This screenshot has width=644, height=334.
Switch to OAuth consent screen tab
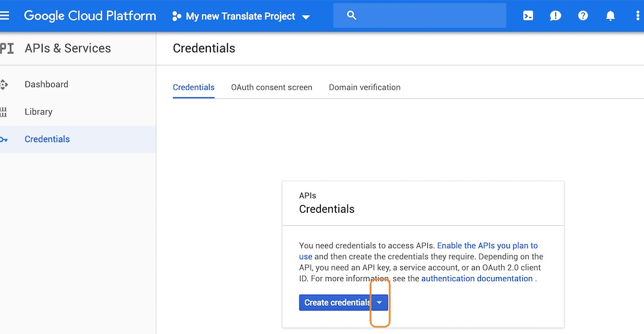271,87
